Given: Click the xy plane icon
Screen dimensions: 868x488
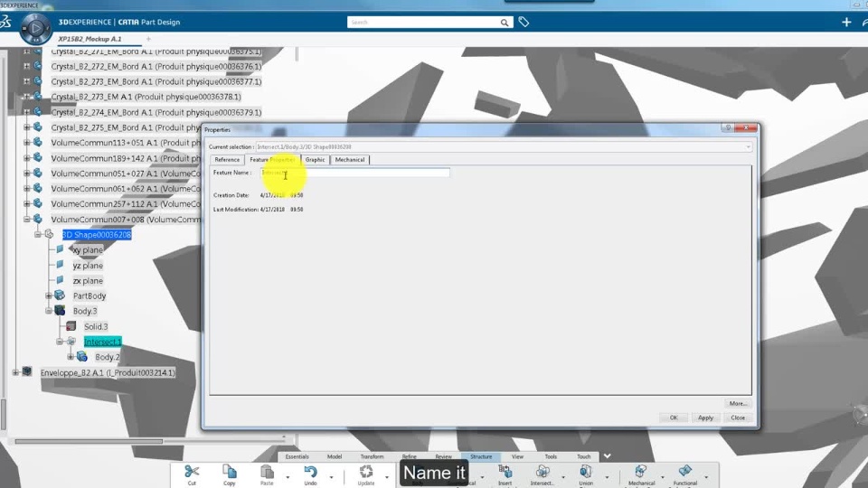Looking at the screenshot, I should point(60,249).
